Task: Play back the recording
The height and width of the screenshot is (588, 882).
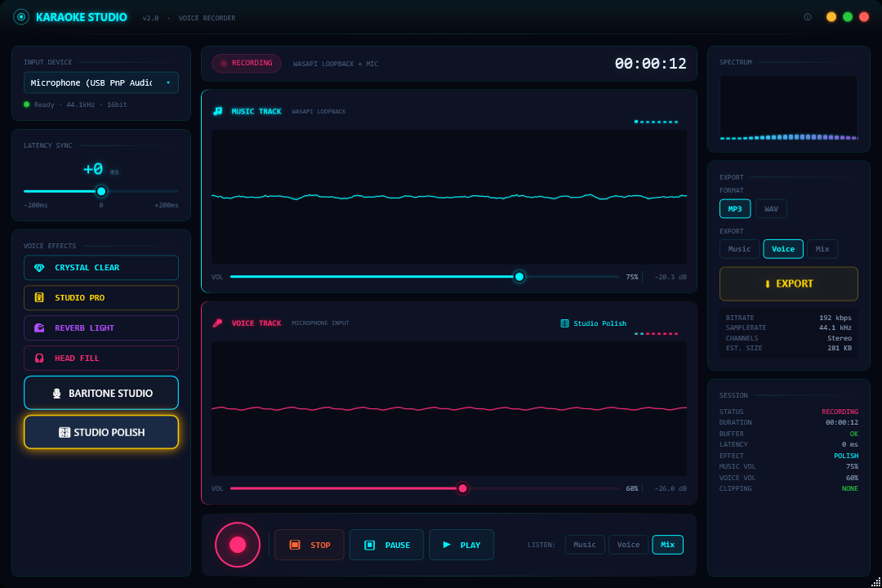Action: tap(461, 545)
